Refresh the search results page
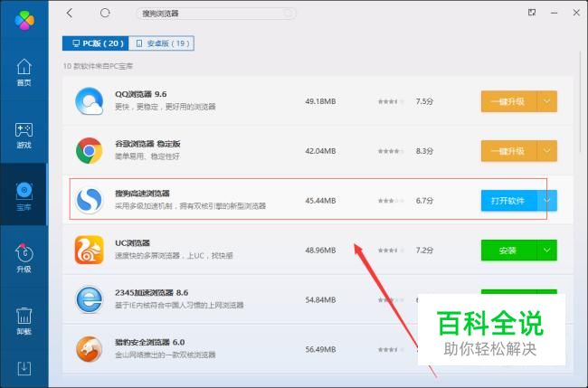The height and width of the screenshot is (388, 588). (105, 14)
